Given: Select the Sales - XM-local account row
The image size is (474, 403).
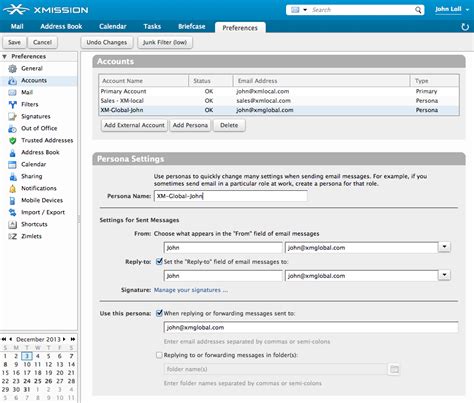Looking at the screenshot, I should click(x=279, y=101).
